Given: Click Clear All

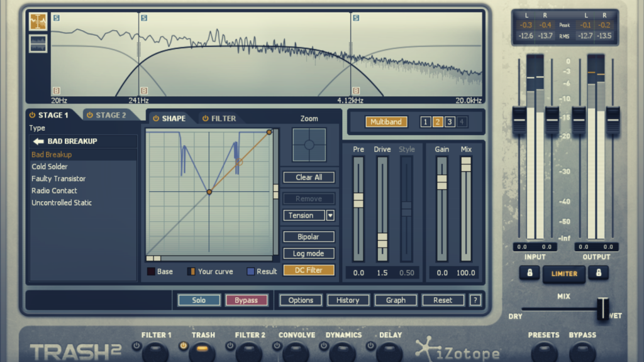Looking at the screenshot, I should pyautogui.click(x=309, y=177).
